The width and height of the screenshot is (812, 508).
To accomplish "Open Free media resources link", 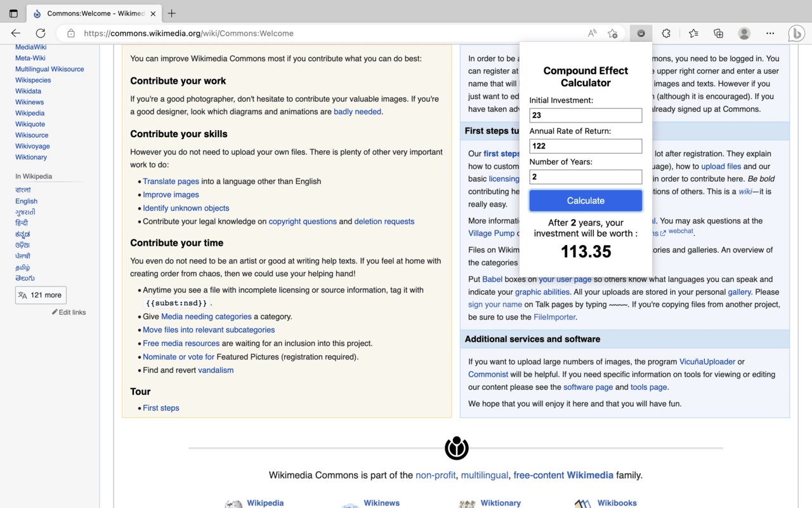I will pyautogui.click(x=181, y=344).
